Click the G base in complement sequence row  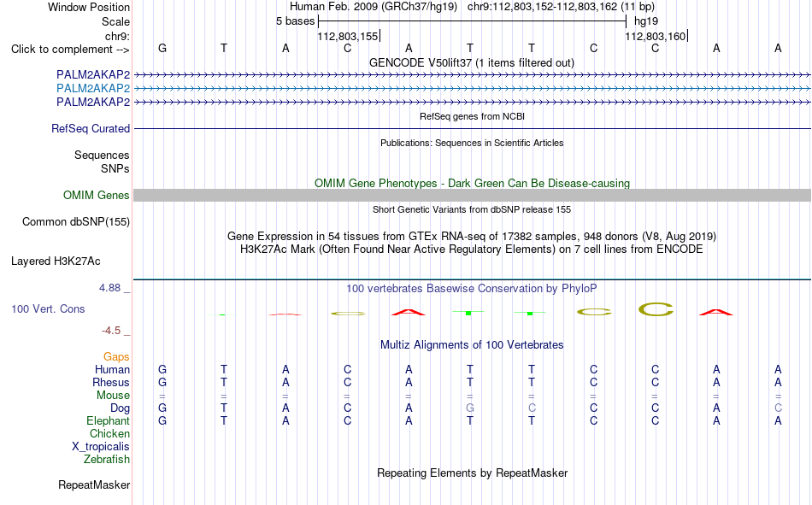coord(162,48)
